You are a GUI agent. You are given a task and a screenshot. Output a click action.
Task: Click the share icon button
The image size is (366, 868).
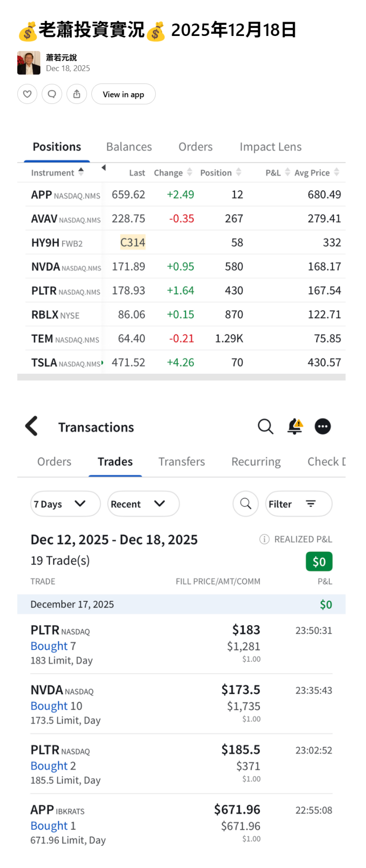tap(77, 94)
